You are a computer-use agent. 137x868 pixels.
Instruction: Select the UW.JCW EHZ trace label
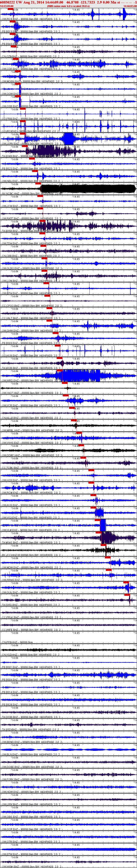click(31, 206)
